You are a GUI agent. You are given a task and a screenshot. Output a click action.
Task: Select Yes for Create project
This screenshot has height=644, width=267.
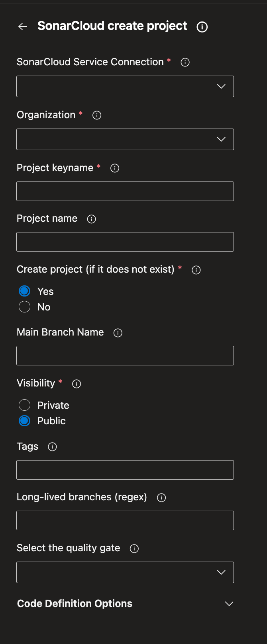click(x=25, y=291)
